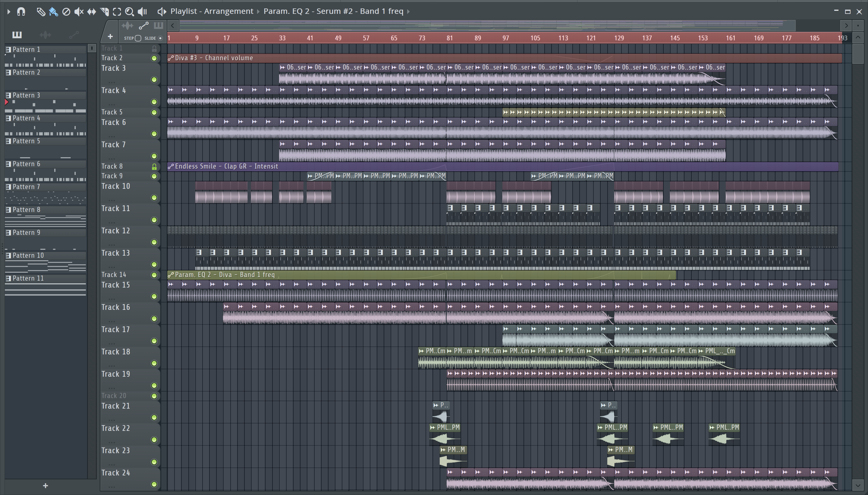
Task: Select the Slice tool
Action: pyautogui.click(x=105, y=12)
